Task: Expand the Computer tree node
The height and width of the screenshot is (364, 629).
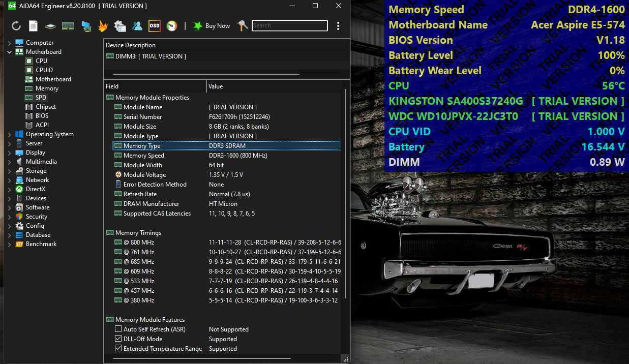Action: click(10, 43)
